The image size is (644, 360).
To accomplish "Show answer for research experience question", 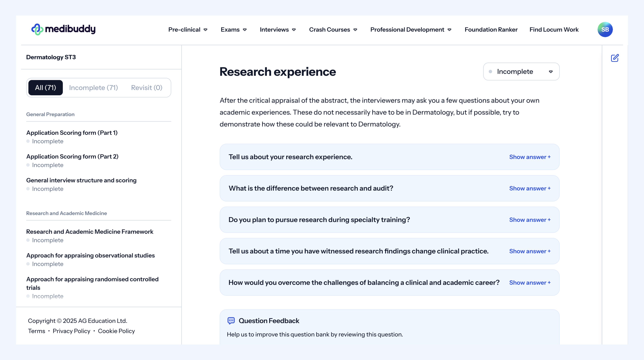I will (529, 157).
